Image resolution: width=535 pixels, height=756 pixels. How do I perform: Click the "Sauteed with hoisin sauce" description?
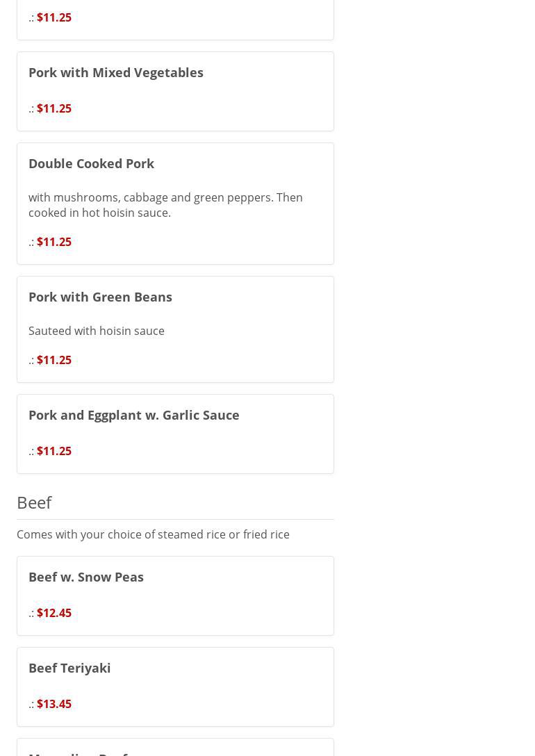(97, 331)
